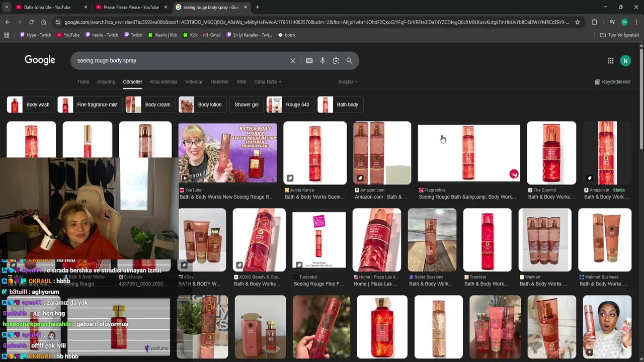This screenshot has height=362, width=644.
Task: Search by image with camera icon
Action: click(336, 61)
